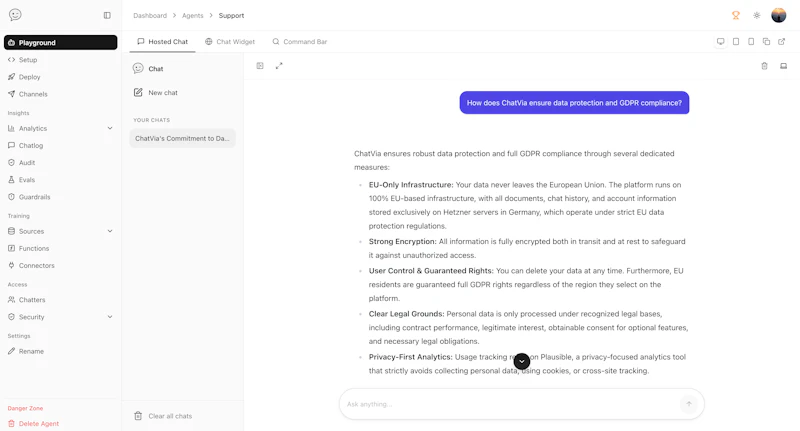
Task: Select the tablet preview icon
Action: pos(736,41)
